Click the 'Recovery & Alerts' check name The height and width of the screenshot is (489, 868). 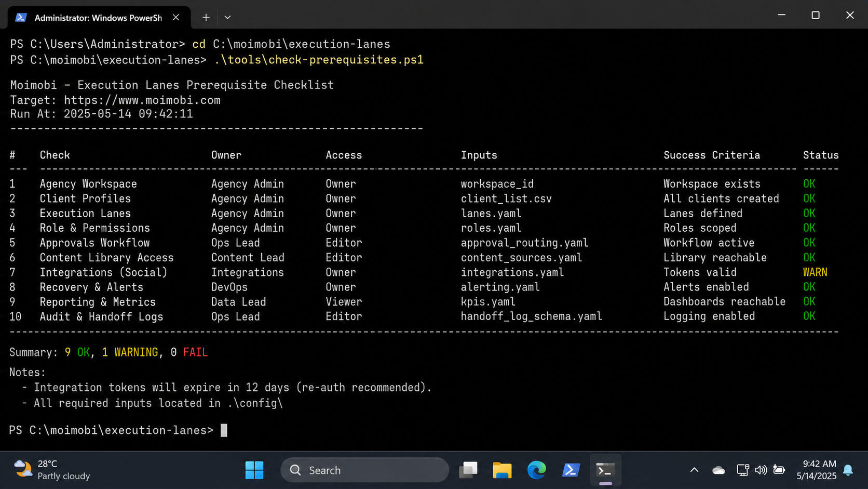[91, 287]
